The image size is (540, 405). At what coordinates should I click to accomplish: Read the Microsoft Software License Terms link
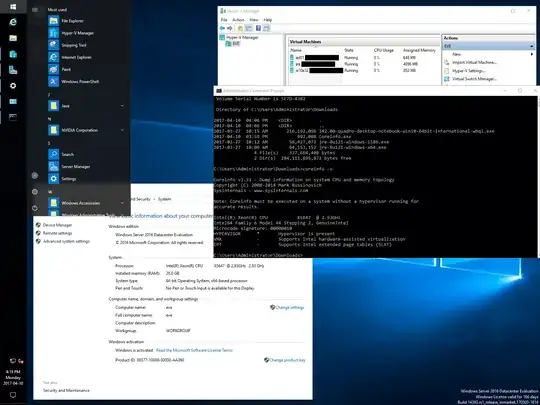pyautogui.click(x=194, y=350)
